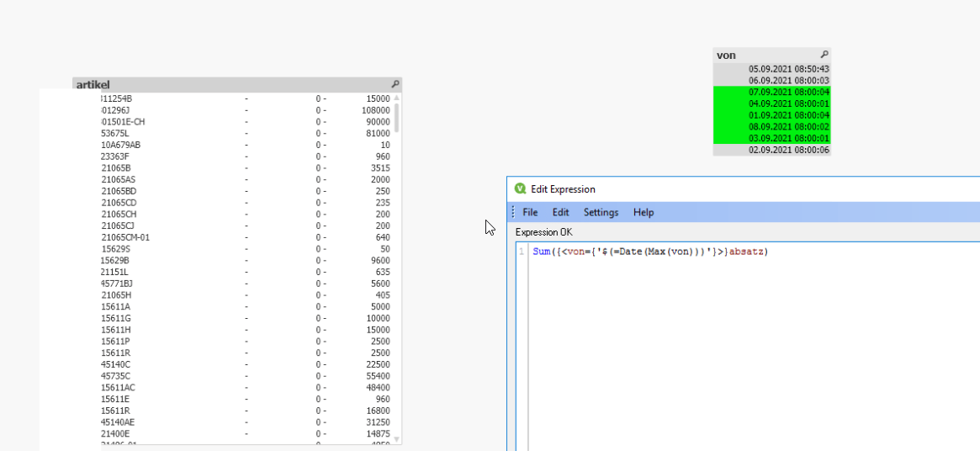Select artikel row 21065CD

[x=246, y=203]
